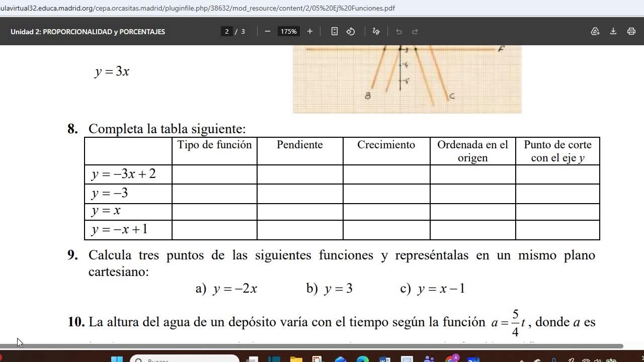
Task: Click the equation y = 3x above the table
Action: [112, 71]
